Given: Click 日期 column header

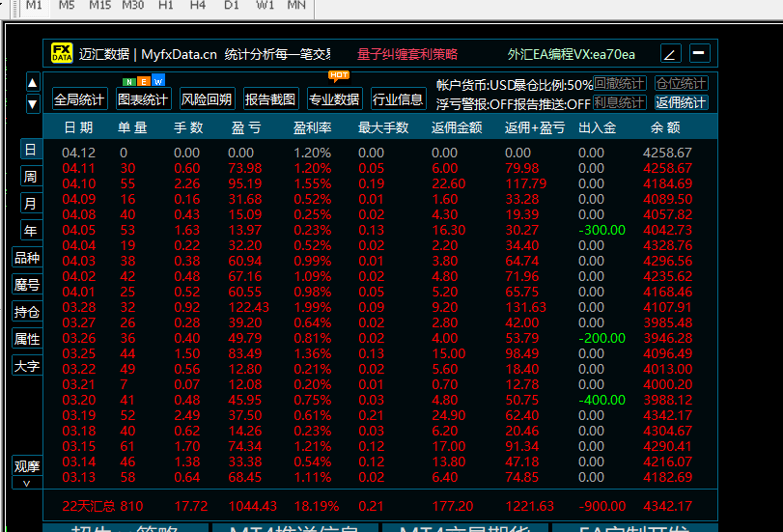Looking at the screenshot, I should (x=78, y=127).
